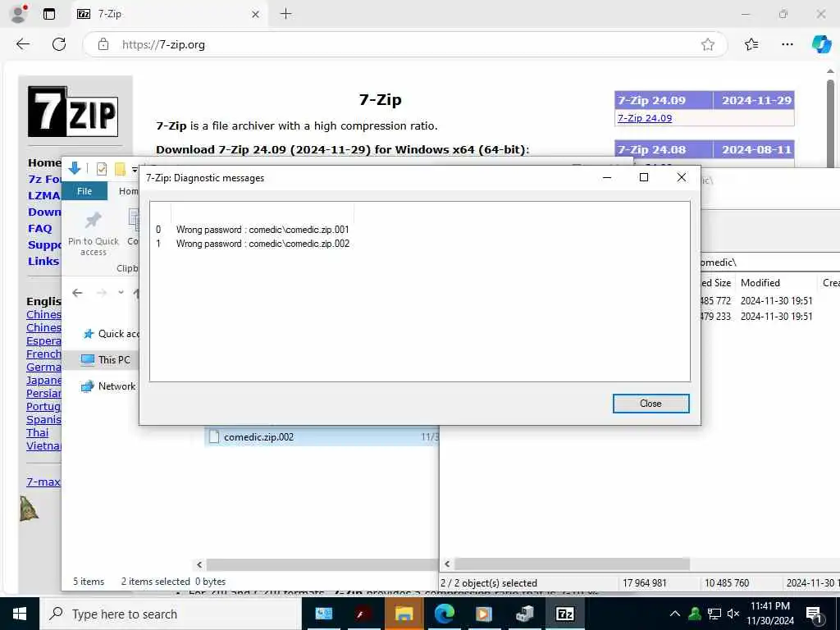The image size is (840, 630).
Task: Click Pin to Quick access in Explorer ribbon
Action: 94,234
